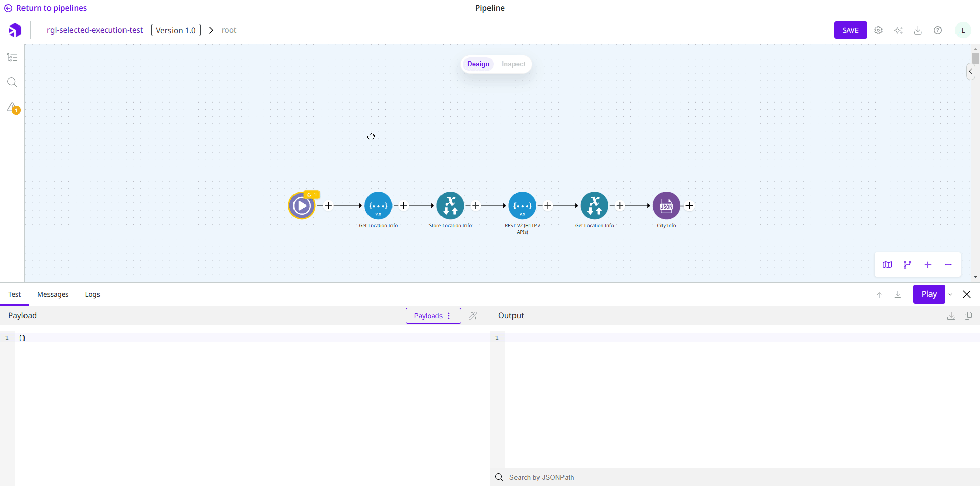Switch to the Logs tab
980x486 pixels.
pos(92,294)
